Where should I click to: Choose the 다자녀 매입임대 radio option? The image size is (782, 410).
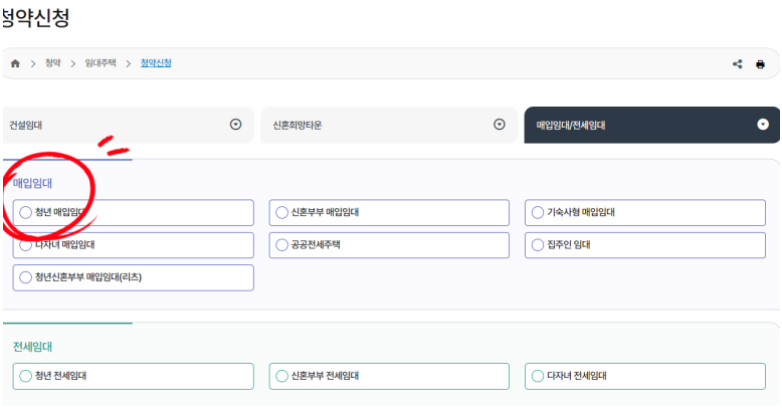tap(25, 245)
